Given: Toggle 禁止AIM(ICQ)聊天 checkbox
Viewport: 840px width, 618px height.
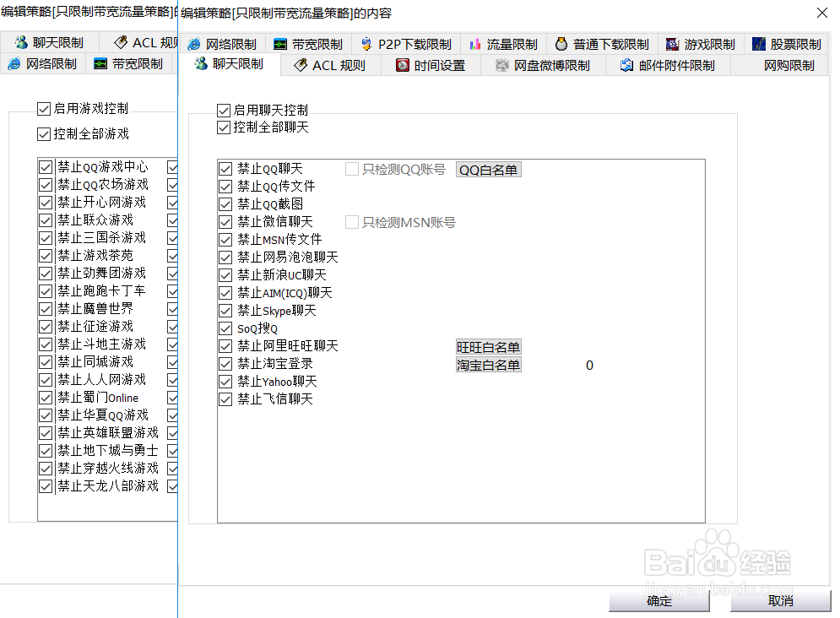Looking at the screenshot, I should (x=225, y=294).
